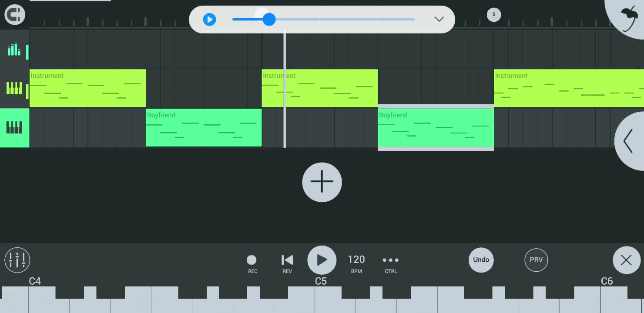Change tempo via 120 BPM
The image size is (644, 313).
[x=356, y=263]
